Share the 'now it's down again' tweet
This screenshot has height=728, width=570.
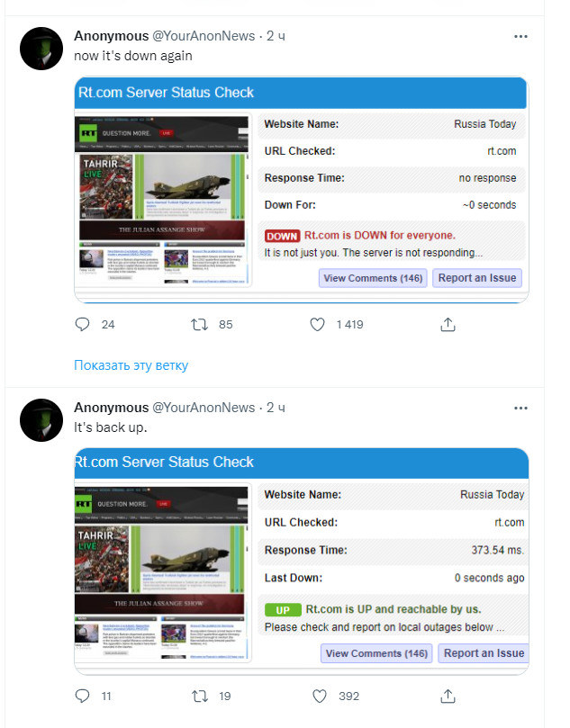click(x=448, y=324)
